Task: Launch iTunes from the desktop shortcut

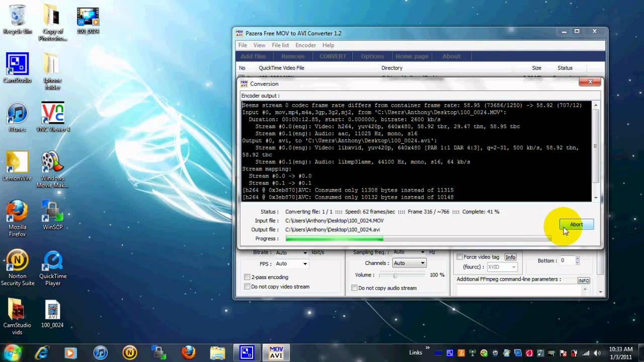Action: pyautogui.click(x=17, y=118)
